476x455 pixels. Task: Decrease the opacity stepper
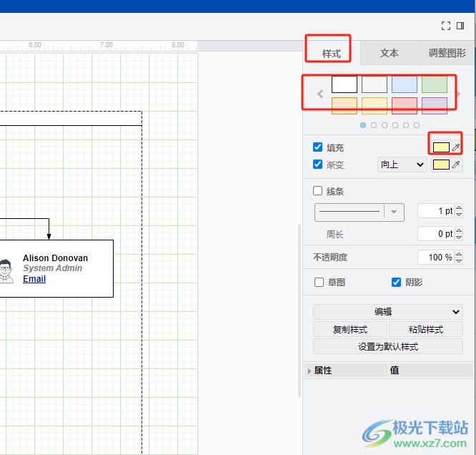pos(459,261)
